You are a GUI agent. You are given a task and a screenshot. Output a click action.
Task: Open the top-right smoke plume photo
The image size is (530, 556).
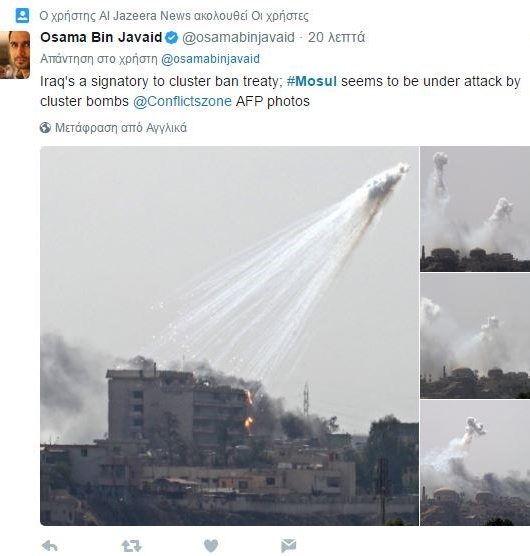(475, 209)
